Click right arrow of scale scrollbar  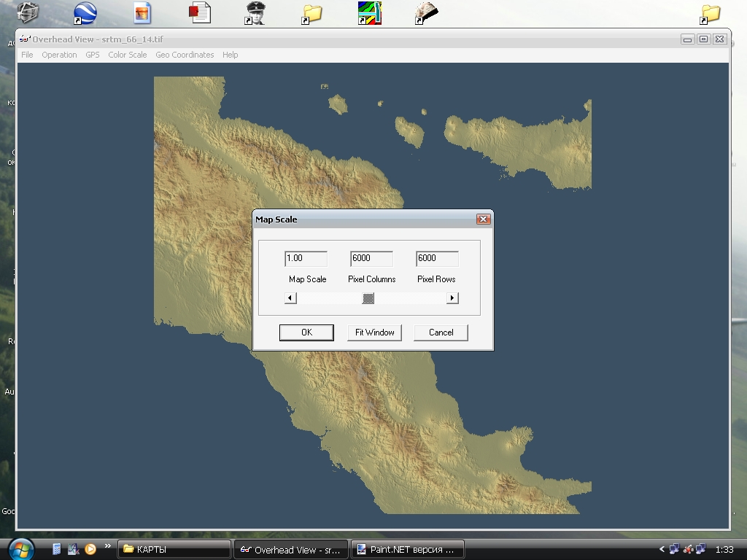(x=452, y=297)
